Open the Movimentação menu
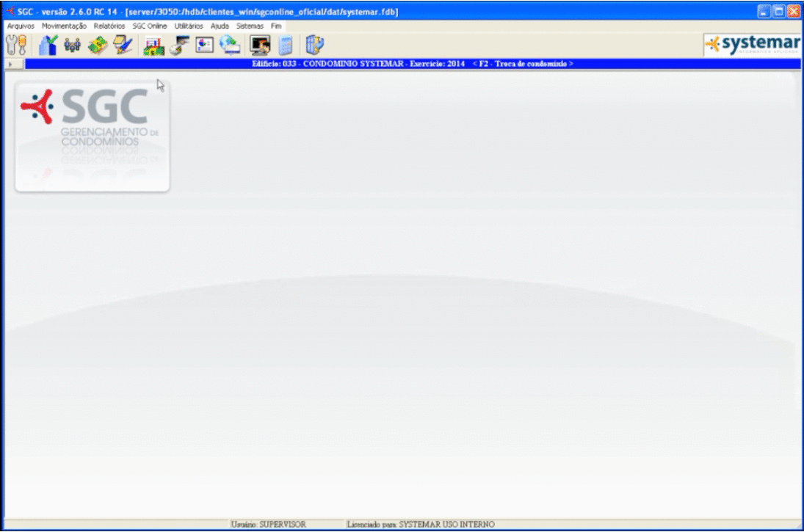Image resolution: width=804 pixels, height=532 pixels. point(64,26)
